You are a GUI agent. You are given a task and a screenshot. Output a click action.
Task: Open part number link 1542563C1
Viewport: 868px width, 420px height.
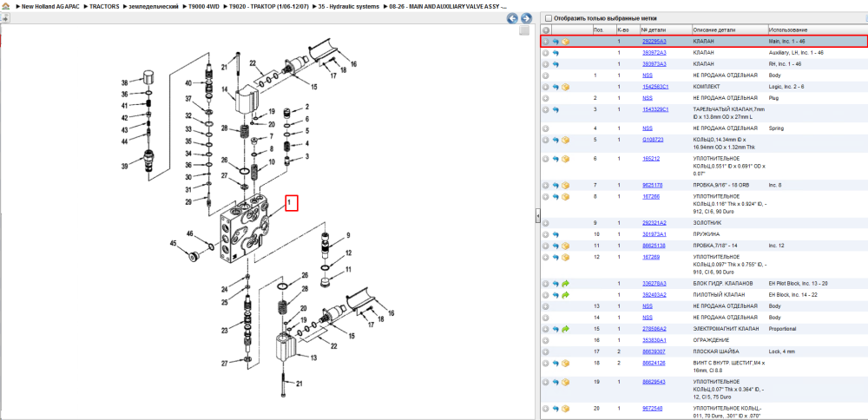655,87
